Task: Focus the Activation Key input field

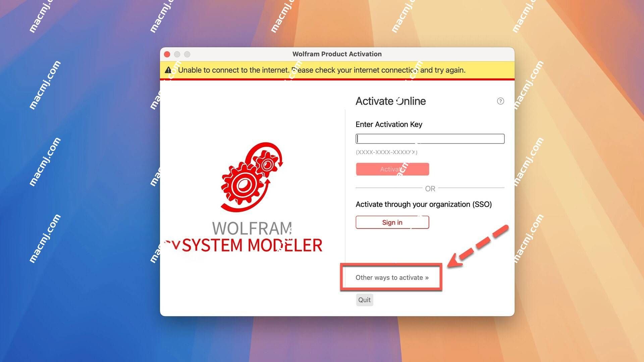Action: pos(430,139)
